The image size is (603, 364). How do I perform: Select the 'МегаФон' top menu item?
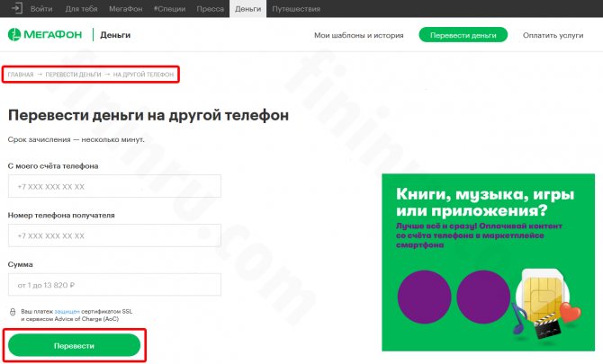coord(127,8)
